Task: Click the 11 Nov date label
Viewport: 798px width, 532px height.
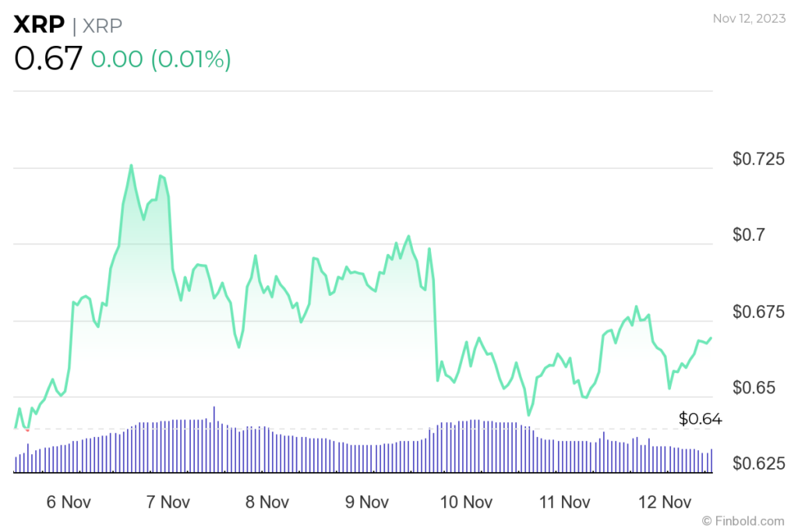Action: point(565,502)
